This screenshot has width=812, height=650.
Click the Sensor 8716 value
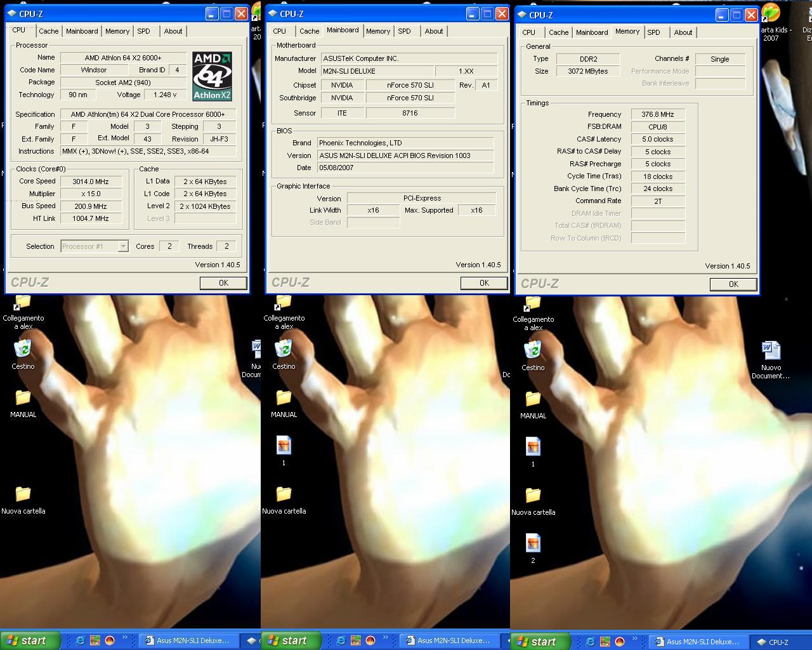(x=410, y=113)
